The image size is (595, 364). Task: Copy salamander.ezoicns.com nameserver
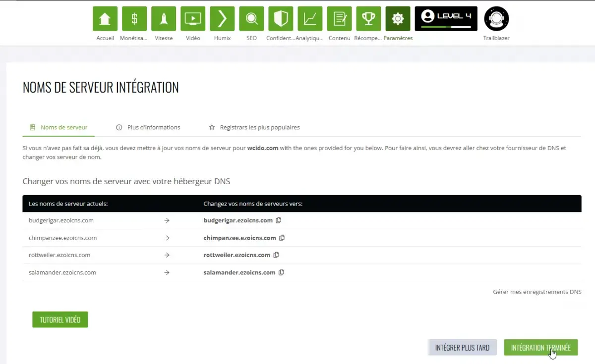[x=281, y=272]
